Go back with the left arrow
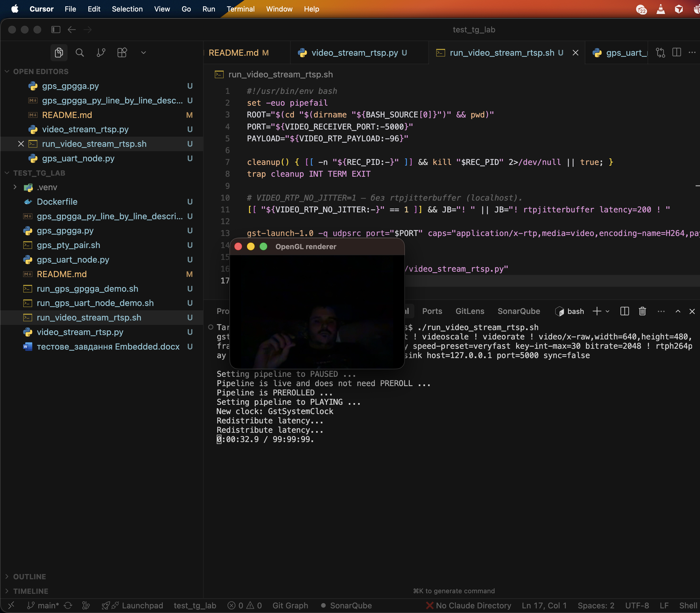The image size is (700, 613). [72, 30]
